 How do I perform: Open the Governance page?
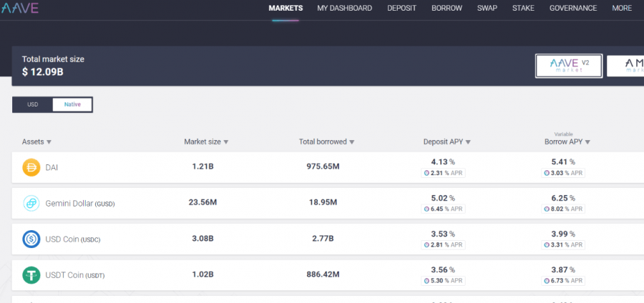pos(573,8)
